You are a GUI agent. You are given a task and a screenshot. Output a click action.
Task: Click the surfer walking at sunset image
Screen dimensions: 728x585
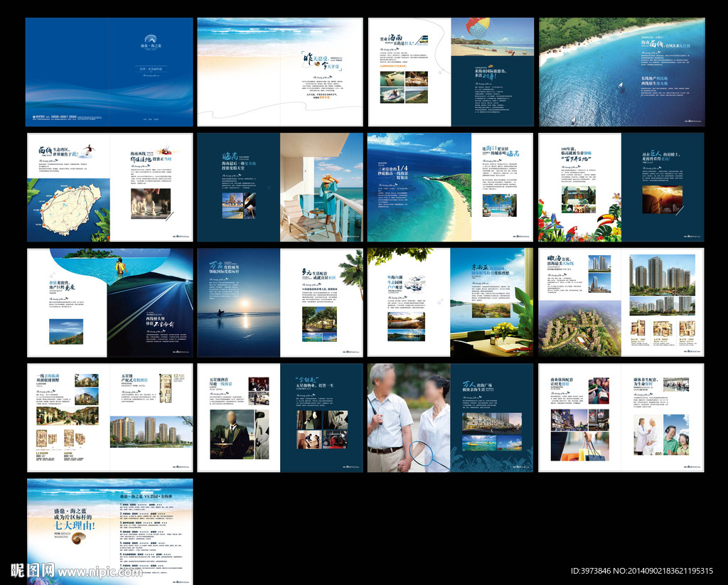tap(239, 303)
